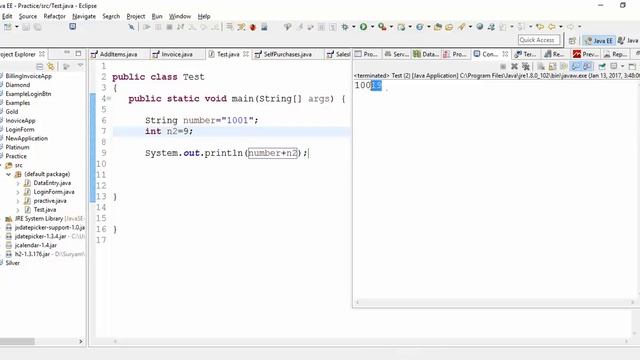
Task: Toggle Show Console on Standard Out icon
Action: coord(576,66)
